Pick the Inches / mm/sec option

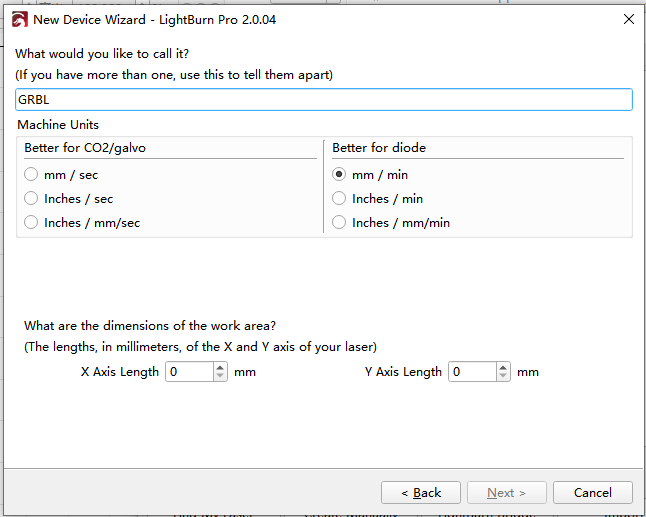(31, 222)
